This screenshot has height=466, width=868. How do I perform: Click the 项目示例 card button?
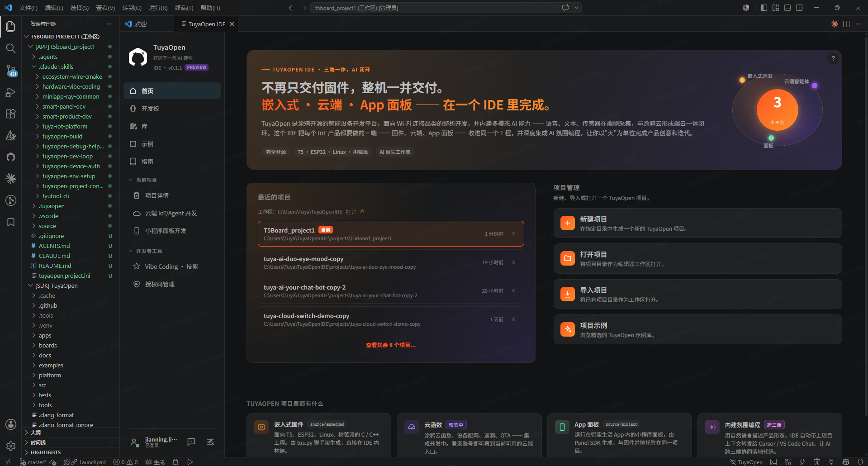(x=697, y=329)
